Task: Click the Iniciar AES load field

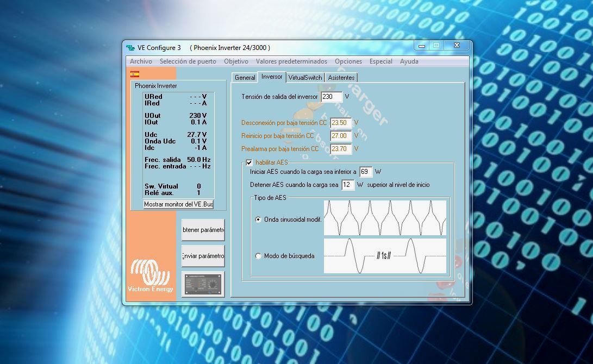Action: [x=366, y=172]
